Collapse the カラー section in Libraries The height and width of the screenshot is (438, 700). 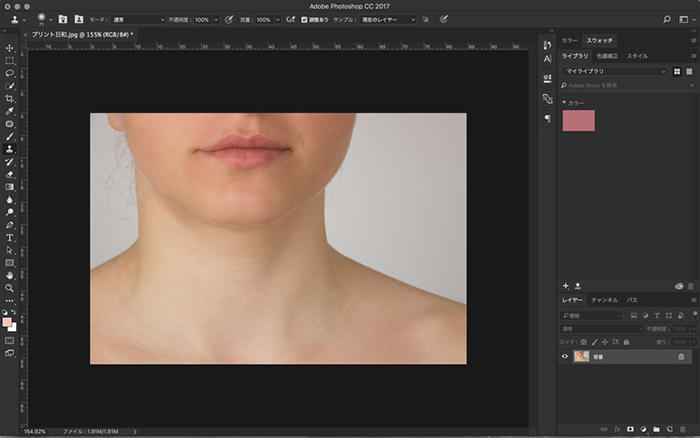coord(564,103)
